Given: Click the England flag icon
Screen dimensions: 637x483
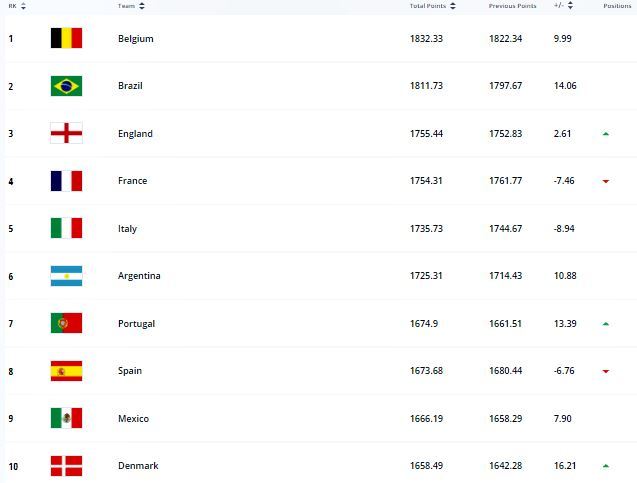Looking at the screenshot, I should click(x=66, y=134).
